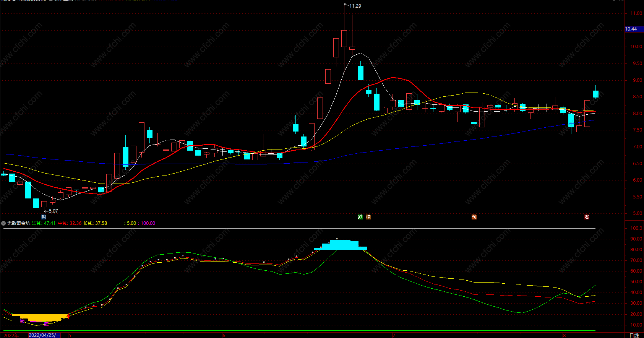644x338 pixels.
Task: Click the 7.50 price axis label
Action: pyautogui.click(x=638, y=130)
